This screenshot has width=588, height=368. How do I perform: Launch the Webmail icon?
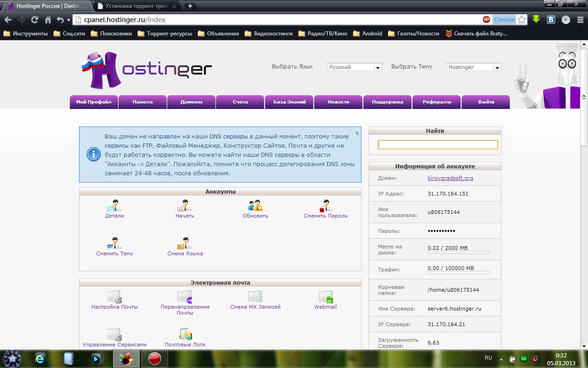[x=326, y=297]
